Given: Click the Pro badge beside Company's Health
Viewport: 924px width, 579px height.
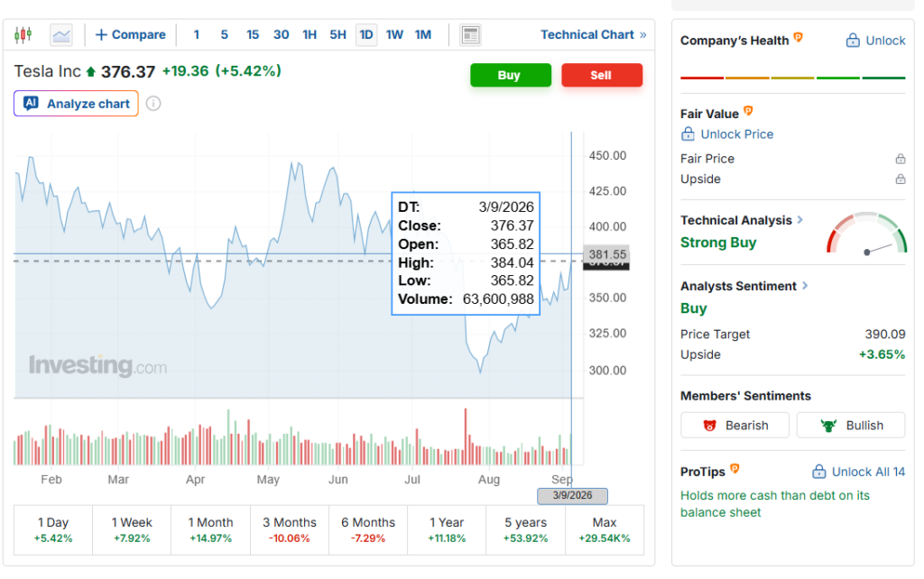Looking at the screenshot, I should pyautogui.click(x=798, y=38).
